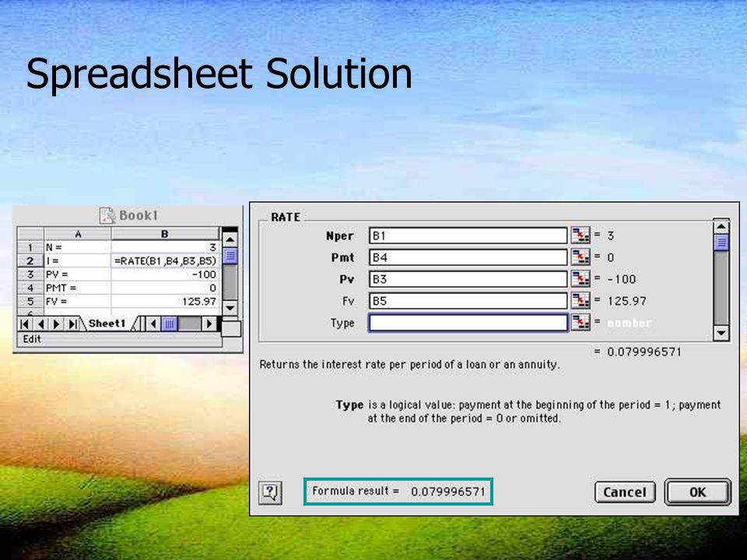Click the Book1 horizontal scrollbar thumb
747x560 pixels.
tap(169, 324)
